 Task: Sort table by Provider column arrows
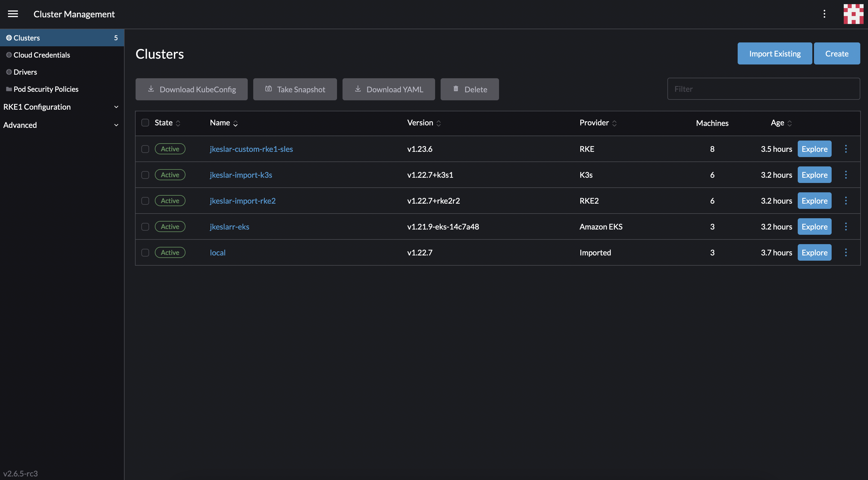[614, 123]
